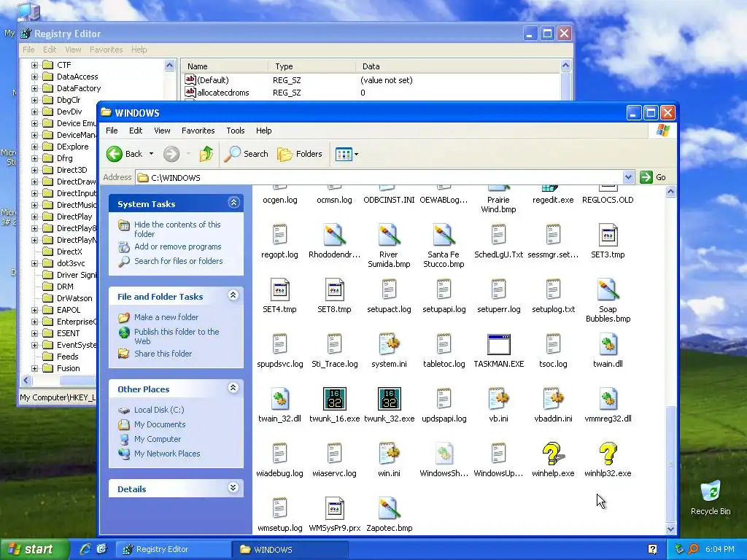Select the Soap Bubbles.bmp file icon
The width and height of the screenshot is (747, 560).
point(608,289)
